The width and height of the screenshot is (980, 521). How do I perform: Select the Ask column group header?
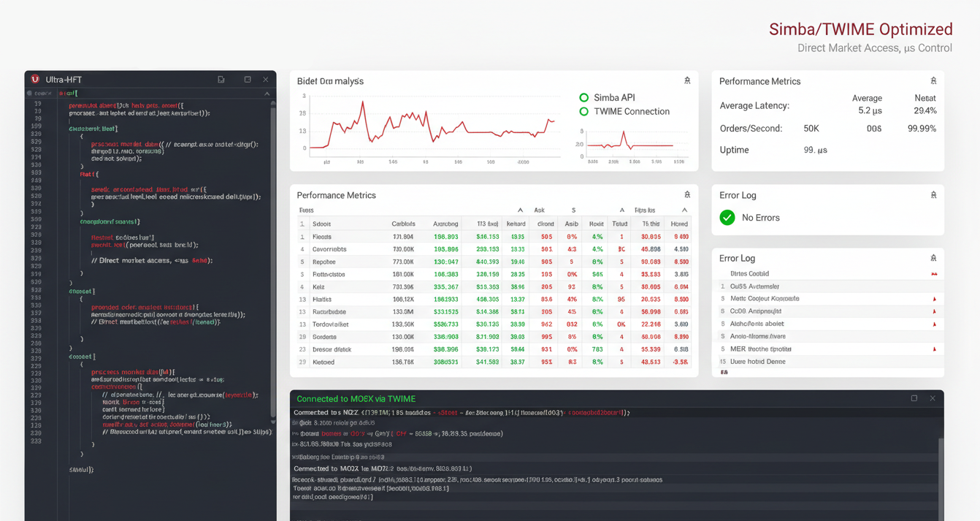tap(539, 210)
